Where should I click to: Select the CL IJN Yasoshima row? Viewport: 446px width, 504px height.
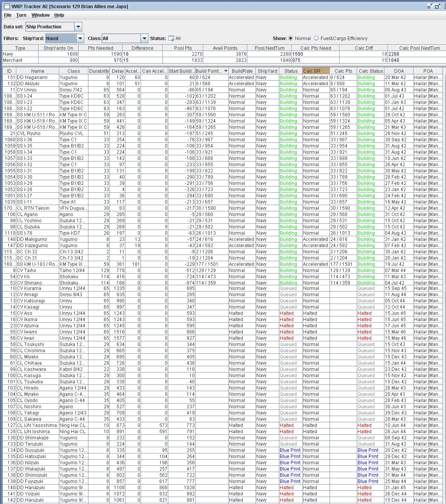tap(223, 425)
